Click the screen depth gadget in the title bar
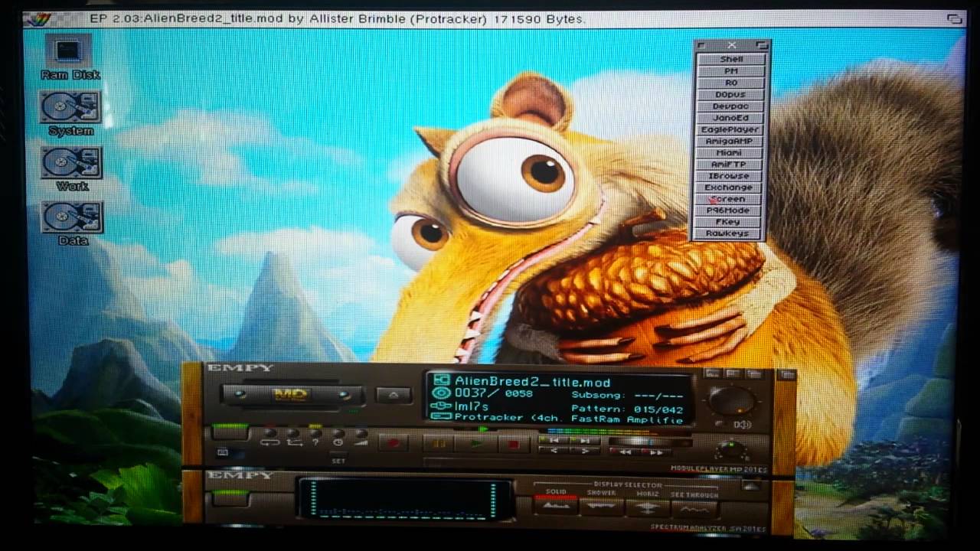This screenshot has height=551, width=980. point(953,19)
